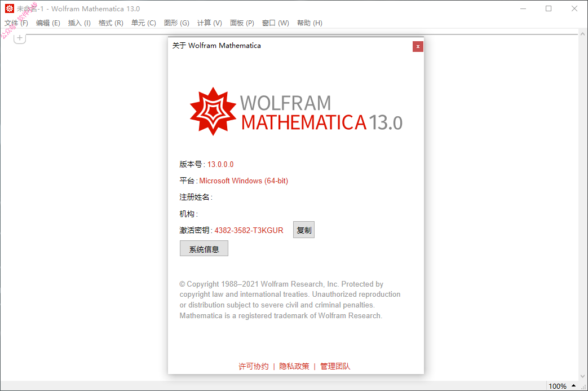The height and width of the screenshot is (391, 588).
Task: Open the 管理团队 link
Action: point(335,366)
